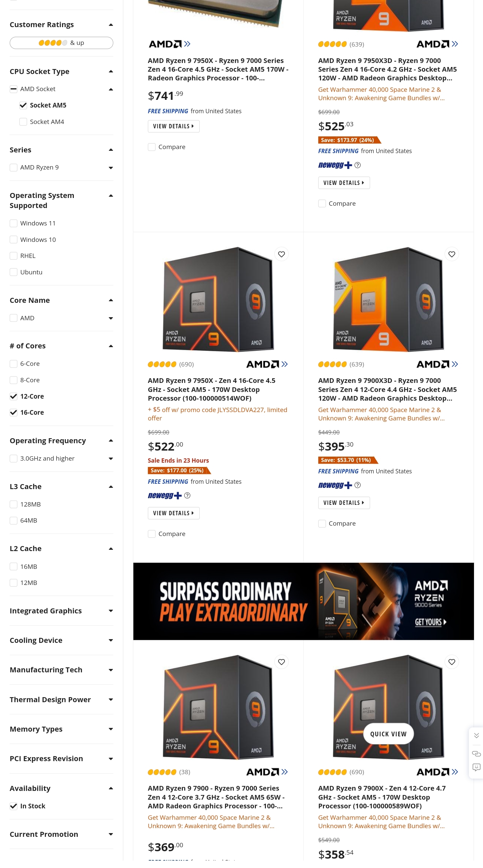Screen dimensions: 483x868
Task: Click the feedback chat icon in floating sidebar
Action: (476, 767)
